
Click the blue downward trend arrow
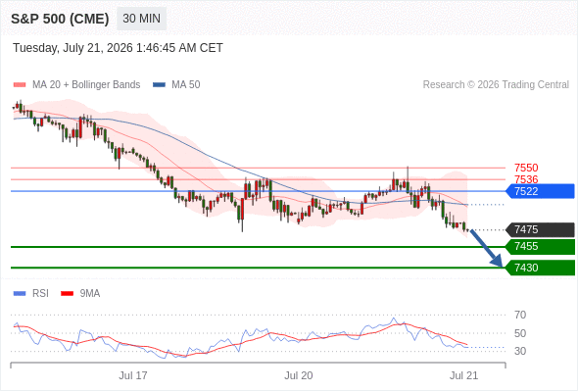[x=486, y=248]
